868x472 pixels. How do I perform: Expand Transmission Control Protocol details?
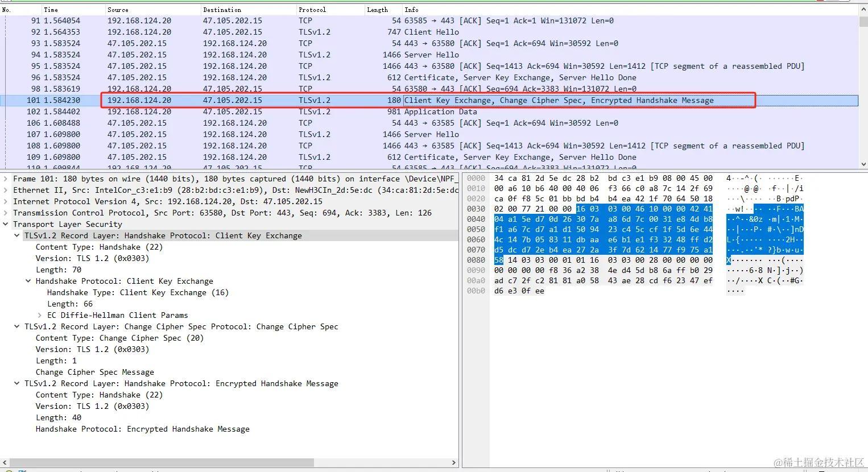(x=6, y=213)
